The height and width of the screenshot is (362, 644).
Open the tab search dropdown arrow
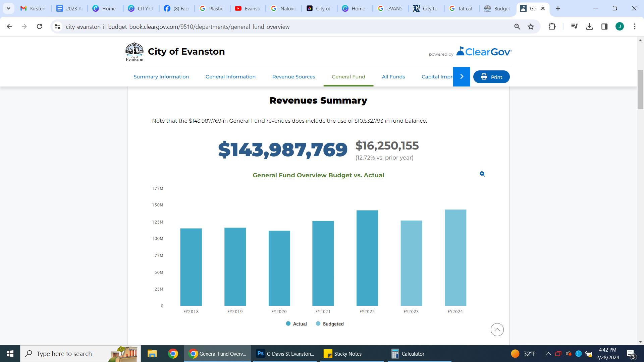click(8, 8)
